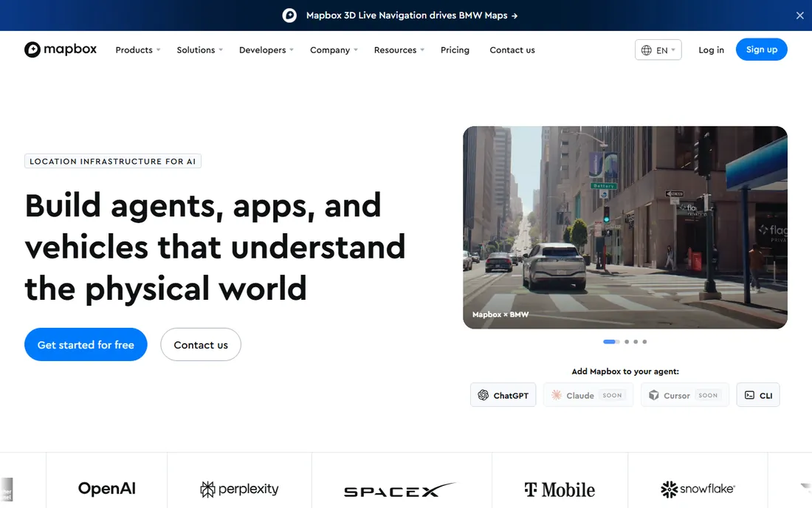Open Contact us in navbar
The image size is (812, 508).
pos(512,50)
